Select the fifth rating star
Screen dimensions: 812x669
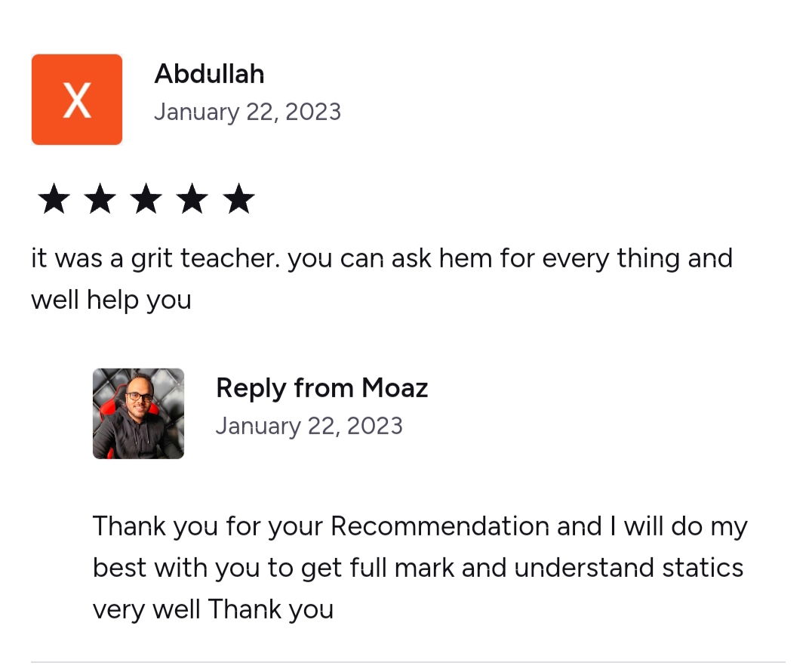tap(239, 200)
